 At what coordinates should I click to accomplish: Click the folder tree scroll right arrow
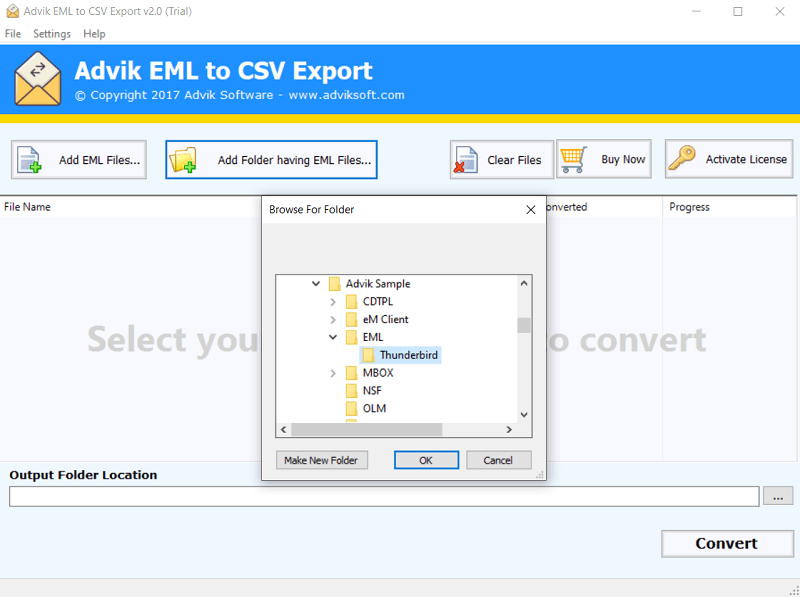pyautogui.click(x=509, y=430)
